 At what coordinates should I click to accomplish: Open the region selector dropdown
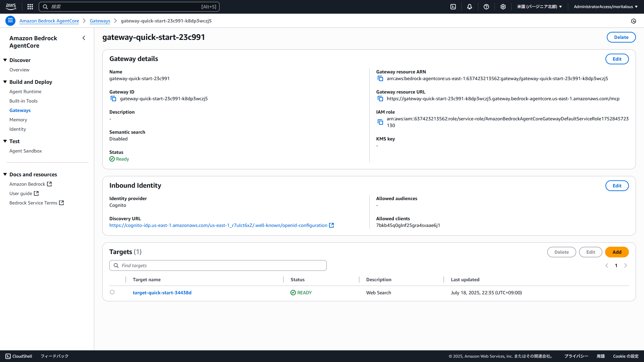tap(539, 7)
